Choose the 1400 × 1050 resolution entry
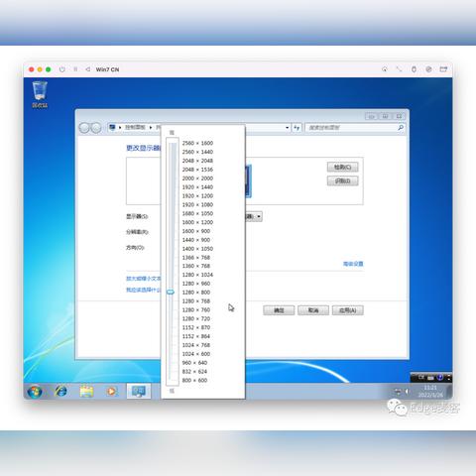The image size is (476, 476). [197, 249]
